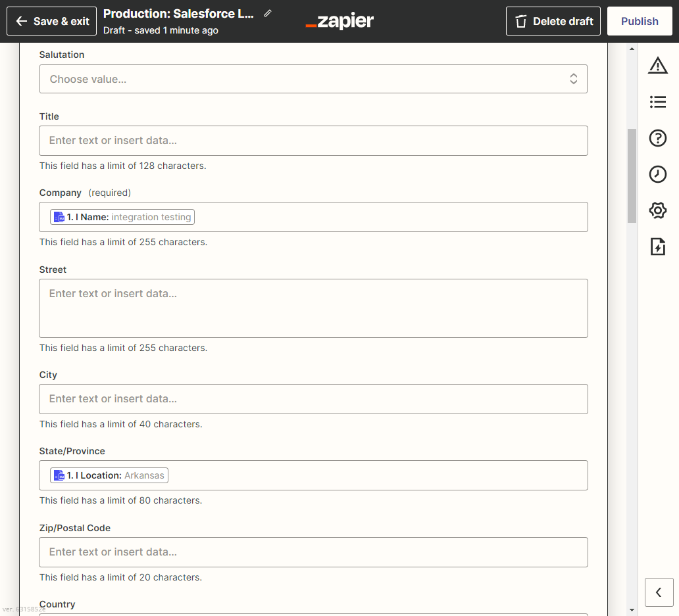679x616 pixels.
Task: Publish the Zap
Action: (x=640, y=21)
